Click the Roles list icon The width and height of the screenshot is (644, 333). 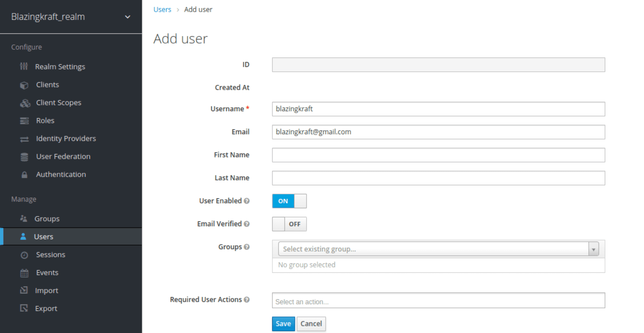pos(25,121)
